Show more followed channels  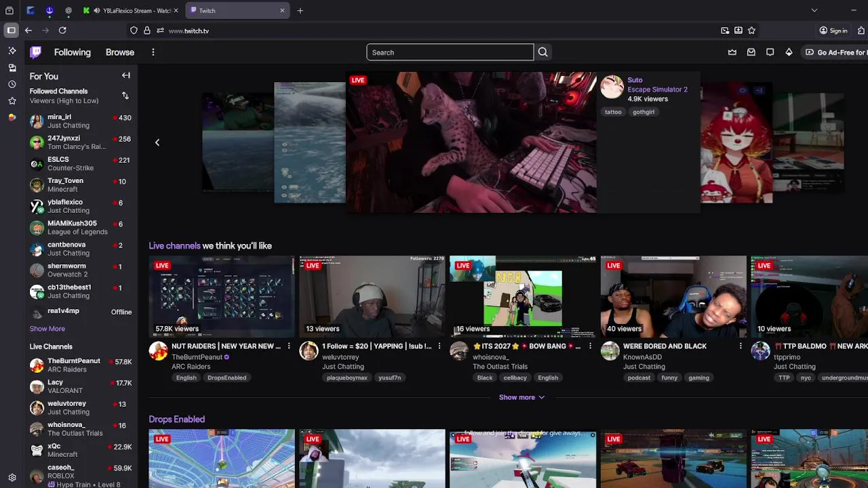47,329
